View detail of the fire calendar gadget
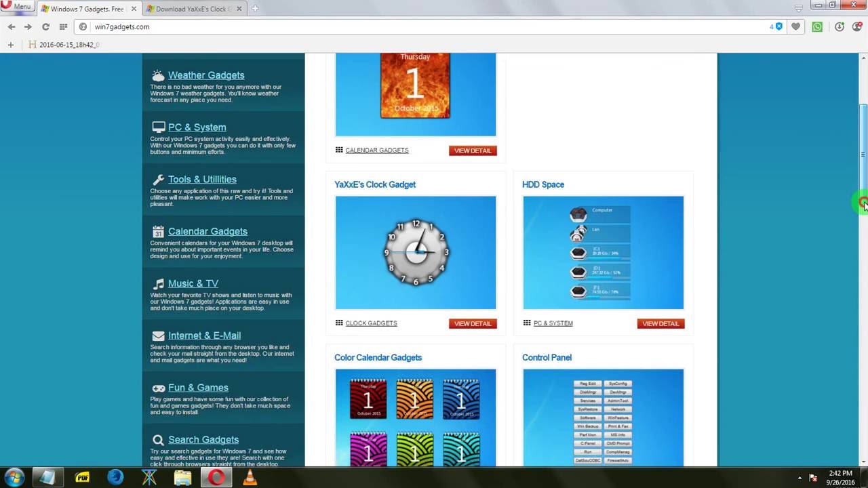This screenshot has width=868, height=488. pyautogui.click(x=473, y=150)
